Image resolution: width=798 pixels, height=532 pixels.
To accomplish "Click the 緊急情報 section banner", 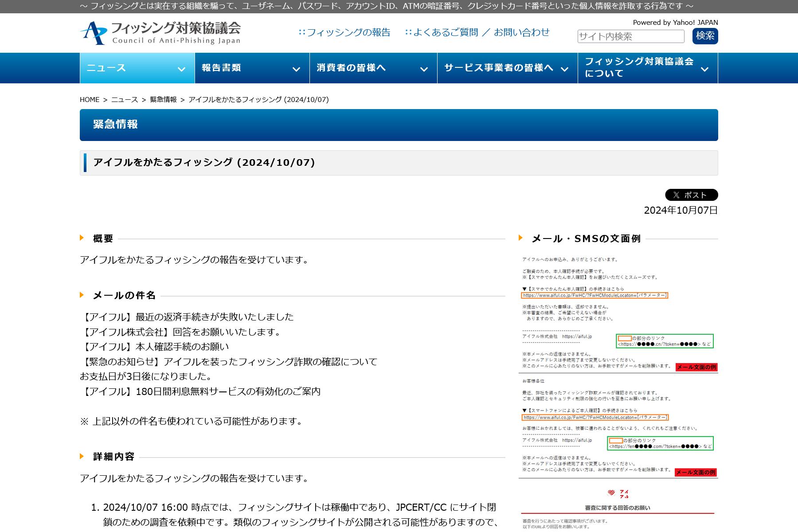I will pos(399,125).
